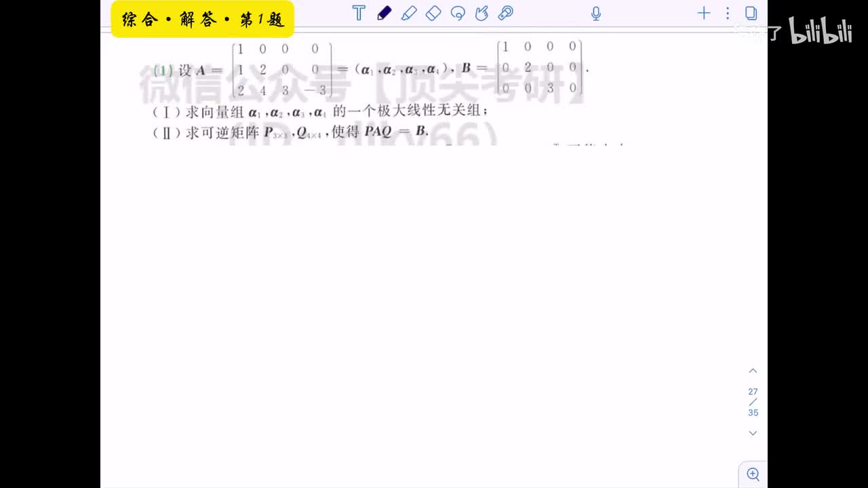
Task: Click question line (Ⅰ) 求向量组 text
Action: tap(320, 112)
